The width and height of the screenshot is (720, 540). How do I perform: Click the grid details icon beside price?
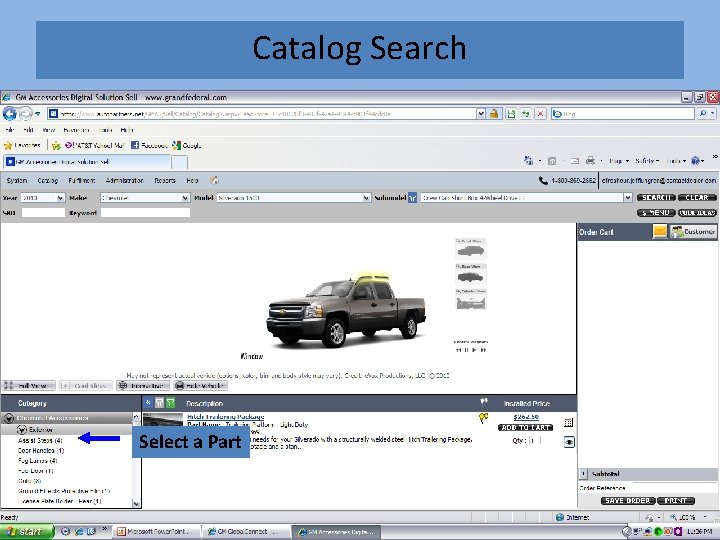pos(568,422)
